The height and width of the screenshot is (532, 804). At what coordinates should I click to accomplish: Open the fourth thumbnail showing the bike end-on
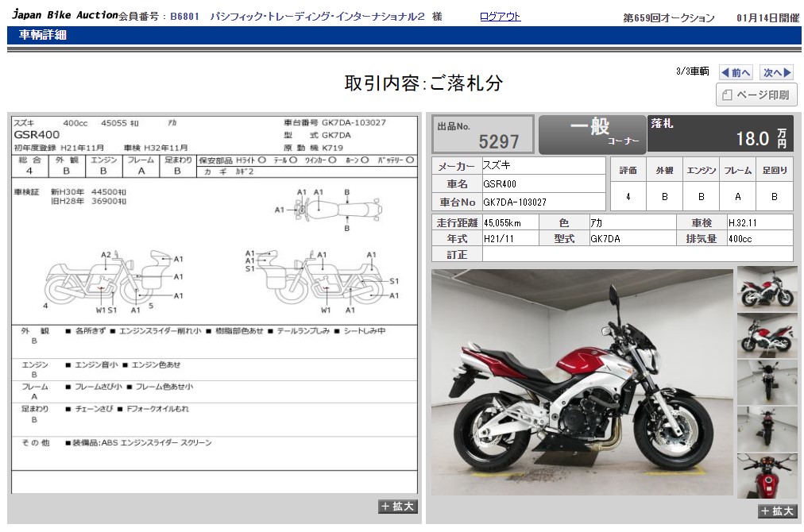767,429
